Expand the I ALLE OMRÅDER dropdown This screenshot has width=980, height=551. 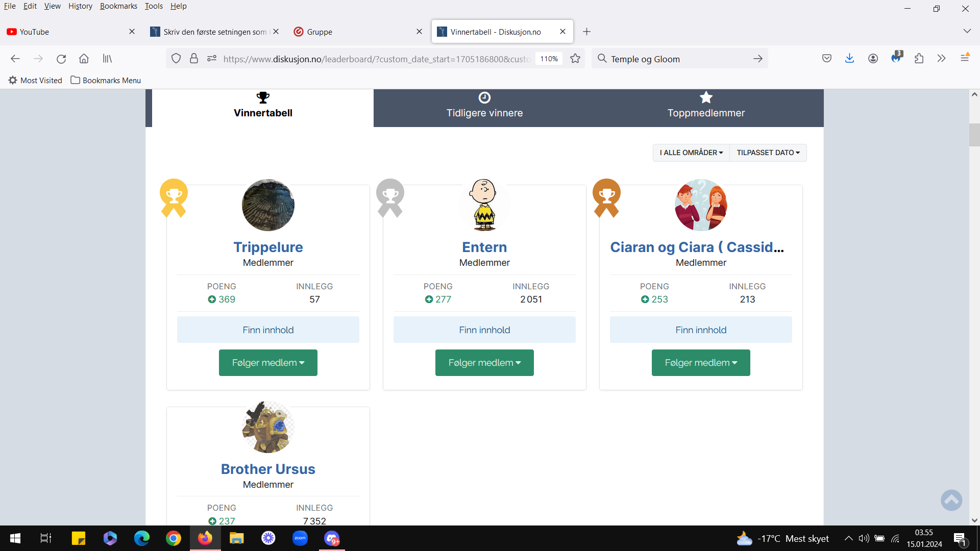coord(691,153)
